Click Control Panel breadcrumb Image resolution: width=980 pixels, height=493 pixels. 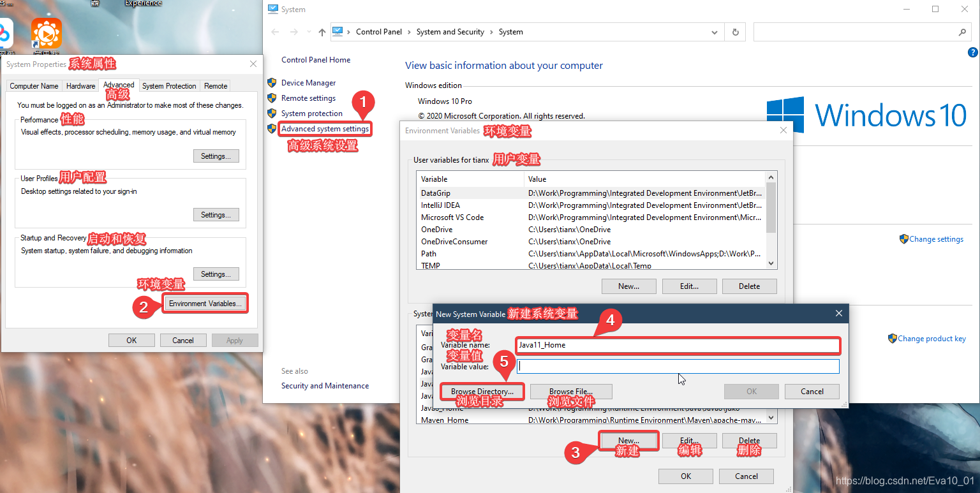point(379,32)
